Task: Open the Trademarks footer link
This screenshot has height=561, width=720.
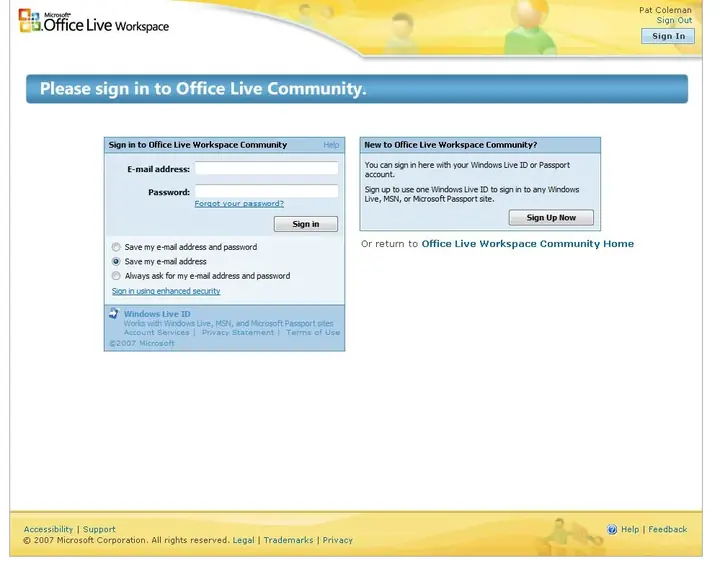Action: (288, 540)
